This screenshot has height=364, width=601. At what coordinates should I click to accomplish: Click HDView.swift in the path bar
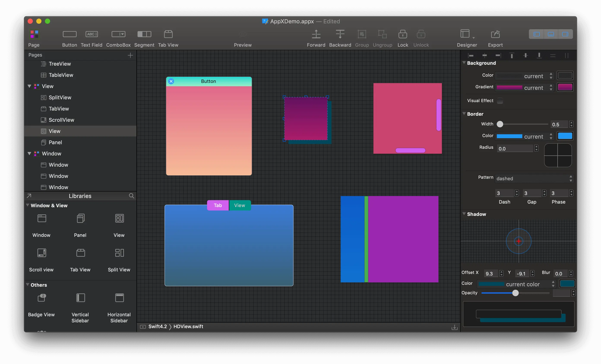pos(188,326)
